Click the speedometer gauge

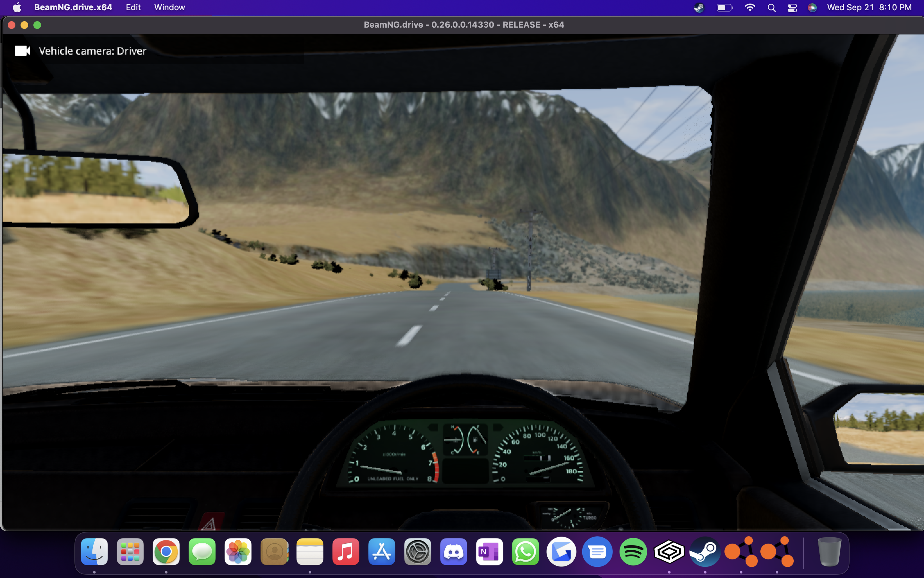[x=538, y=454]
